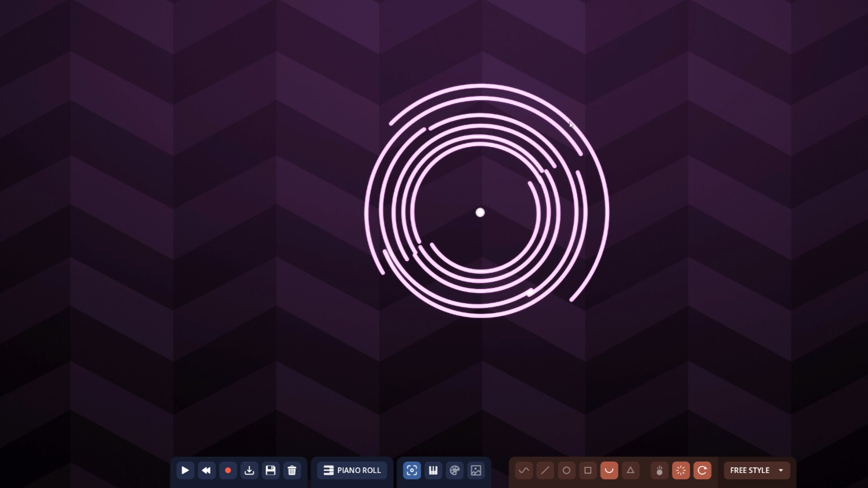Open the color palette settings
868x488 pixels.
pos(455,470)
